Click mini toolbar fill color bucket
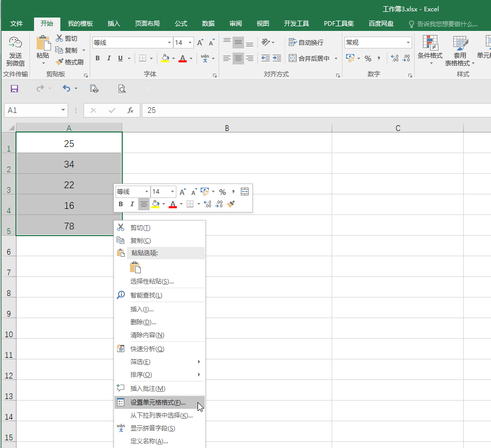Image resolution: width=491 pixels, height=448 pixels. click(155, 205)
